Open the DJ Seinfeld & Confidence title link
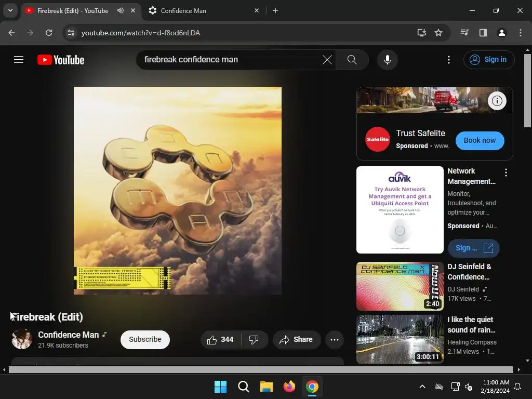 pos(469,272)
